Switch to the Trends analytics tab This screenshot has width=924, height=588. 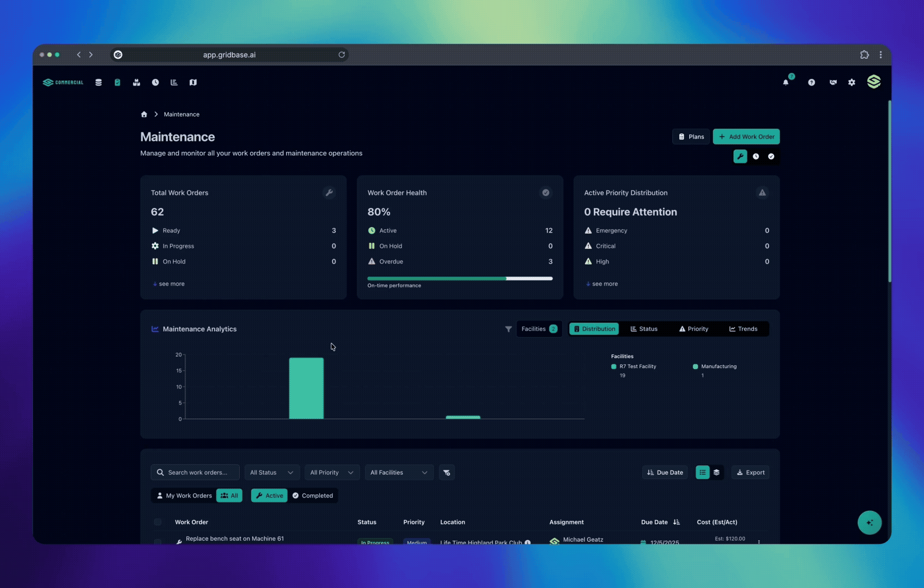(743, 329)
